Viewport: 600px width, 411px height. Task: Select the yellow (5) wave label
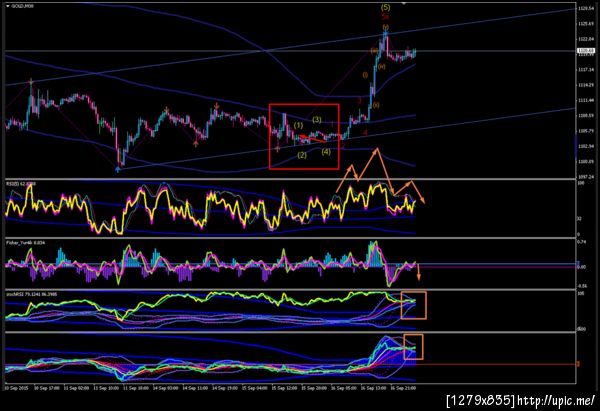click(386, 7)
